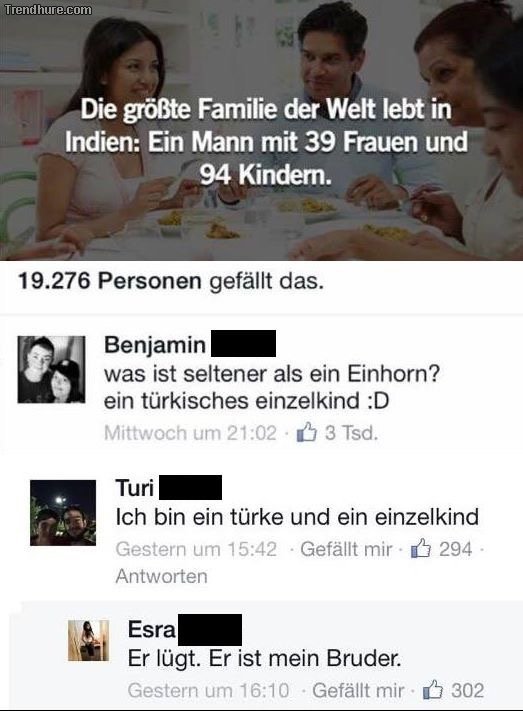Show the 294 likes on Turi's comment

(x=455, y=549)
